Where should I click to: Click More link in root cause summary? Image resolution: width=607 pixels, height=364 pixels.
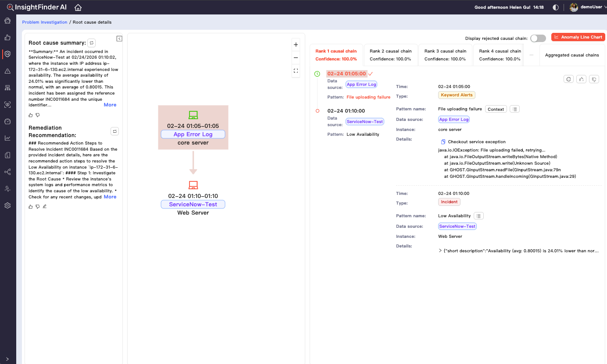(110, 105)
